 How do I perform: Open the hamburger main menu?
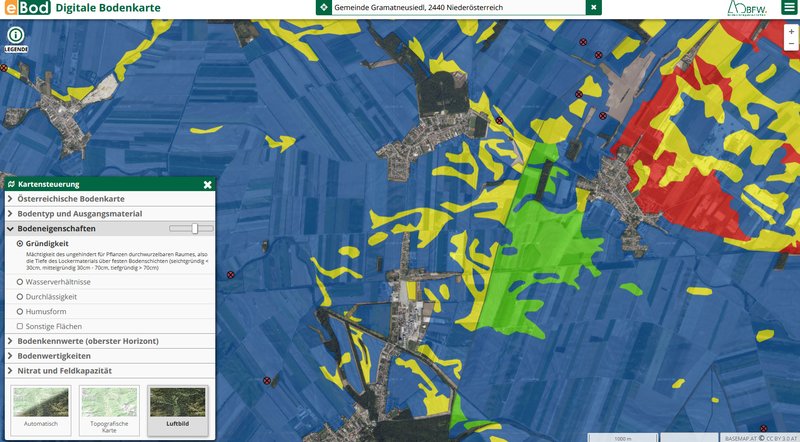pos(789,8)
